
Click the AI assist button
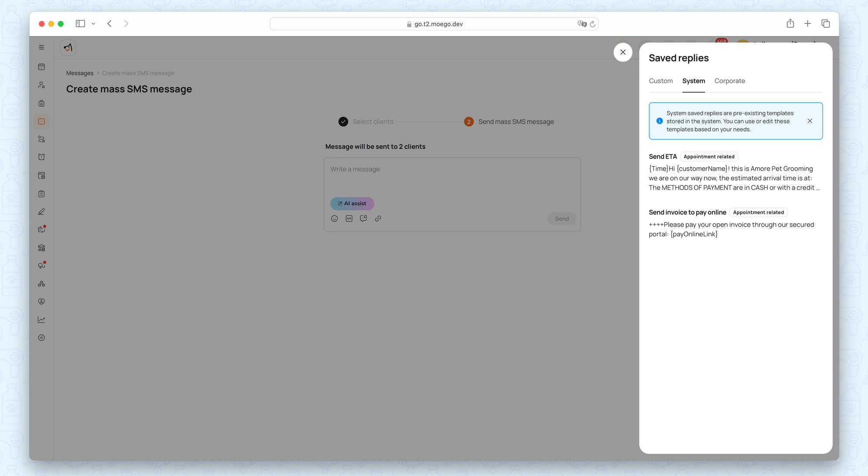pos(352,203)
